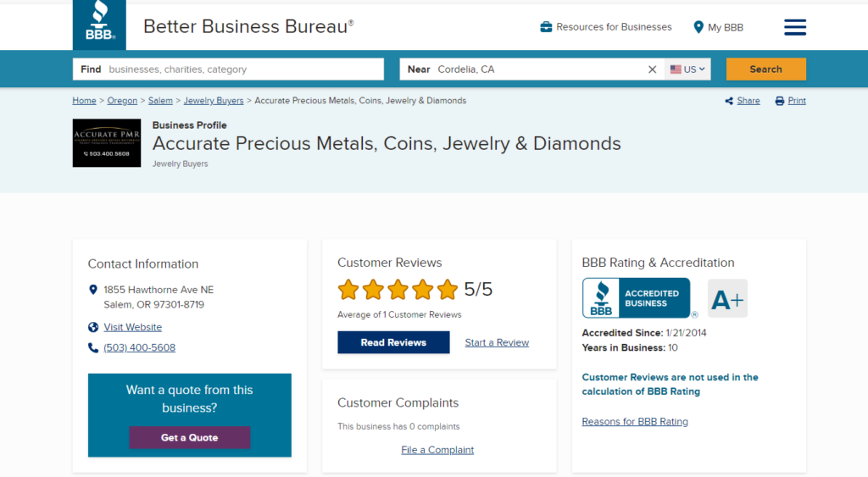This screenshot has height=477, width=868.
Task: Clear the Near location field
Action: point(652,69)
